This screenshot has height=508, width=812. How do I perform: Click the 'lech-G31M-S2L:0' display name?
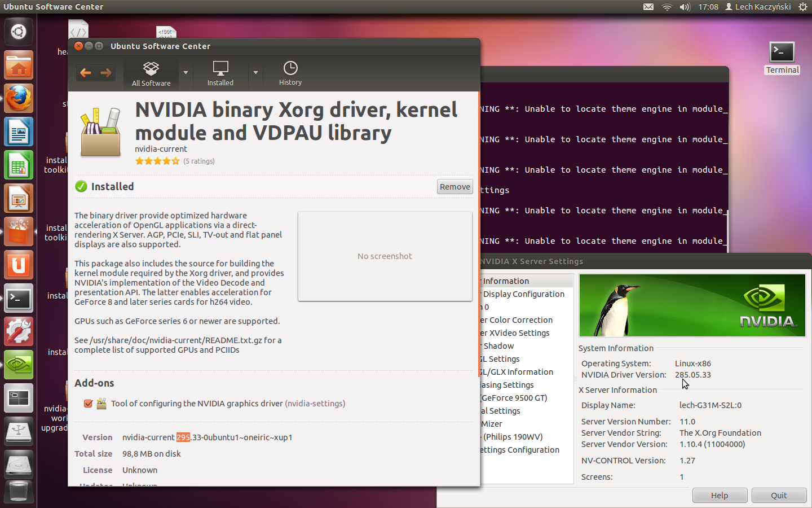click(710, 405)
